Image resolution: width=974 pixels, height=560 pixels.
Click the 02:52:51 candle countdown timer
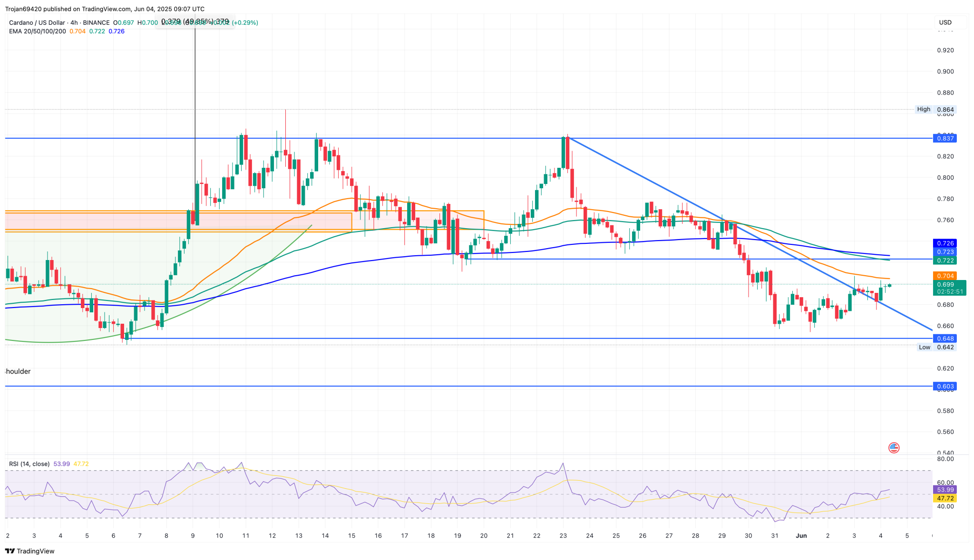[x=949, y=292]
